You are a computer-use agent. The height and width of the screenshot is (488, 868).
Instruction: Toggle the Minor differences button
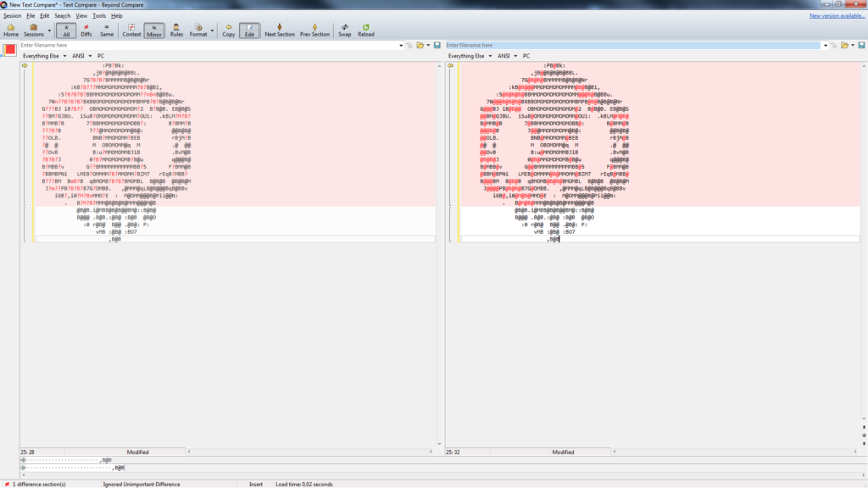click(x=154, y=30)
